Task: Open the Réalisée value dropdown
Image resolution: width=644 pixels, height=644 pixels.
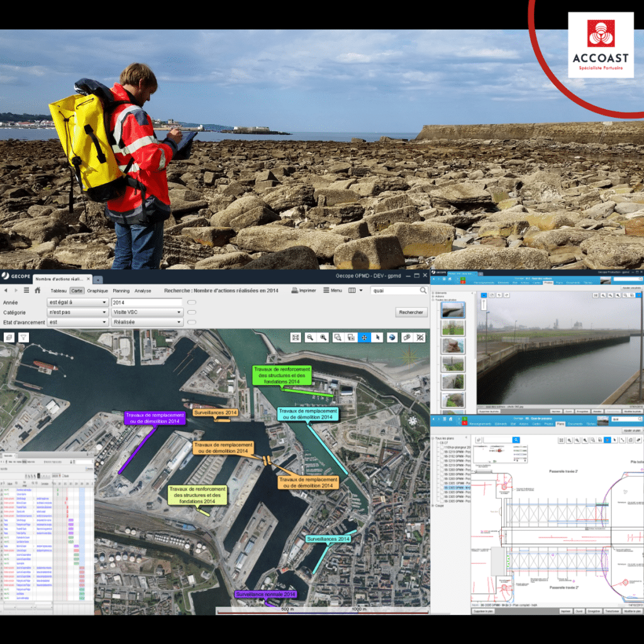Action: 147,322
